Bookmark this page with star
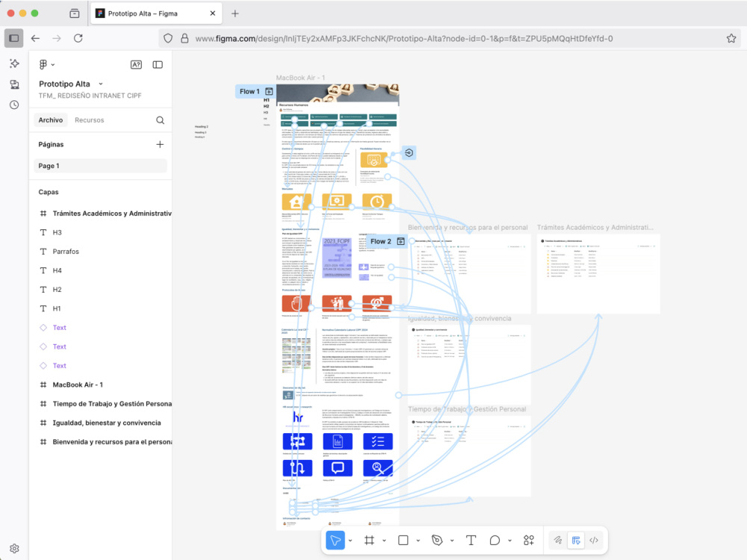Image resolution: width=747 pixels, height=560 pixels. pyautogui.click(x=731, y=39)
